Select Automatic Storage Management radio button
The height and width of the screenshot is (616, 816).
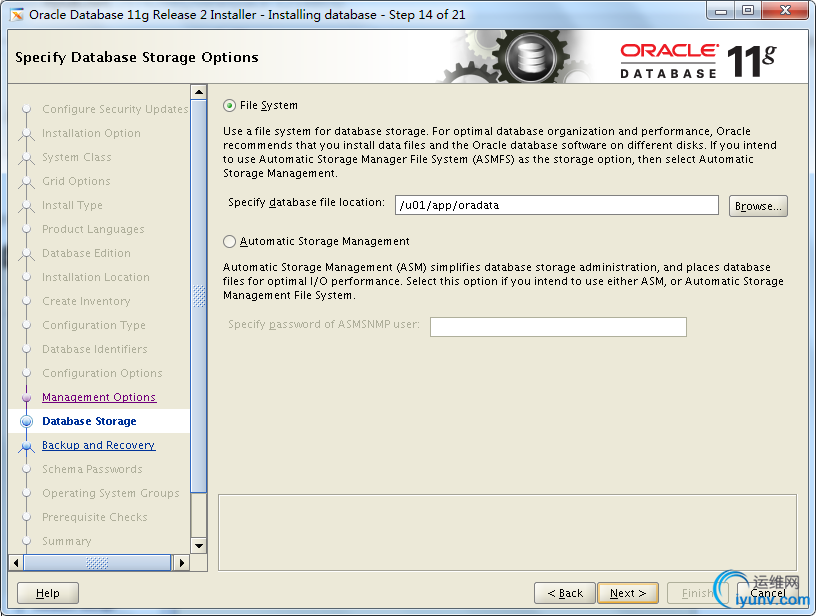230,241
